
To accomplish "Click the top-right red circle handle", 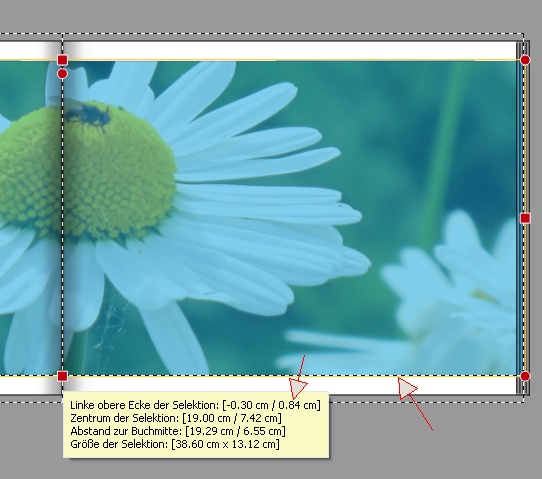I will coord(525,60).
